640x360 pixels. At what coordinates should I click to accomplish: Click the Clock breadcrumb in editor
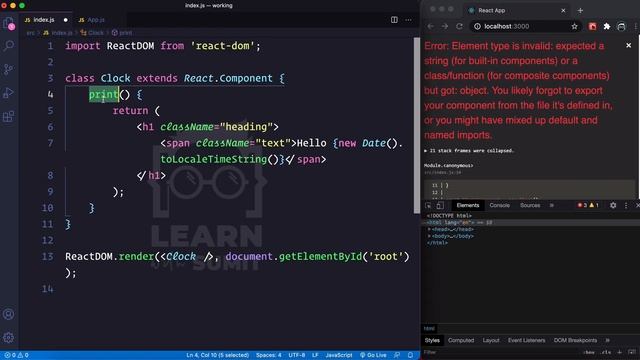92,33
